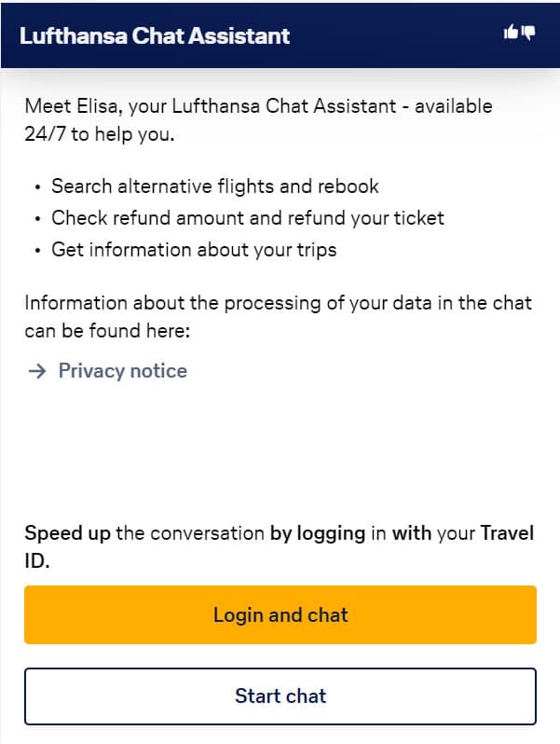Click the thumbs up feedback icon
This screenshot has width=560, height=744.
(x=511, y=33)
